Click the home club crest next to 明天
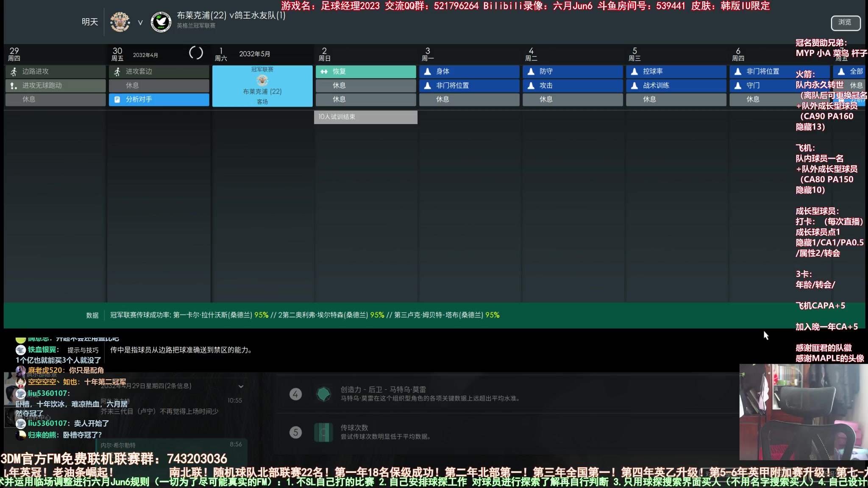The image size is (868, 488). pos(120,22)
